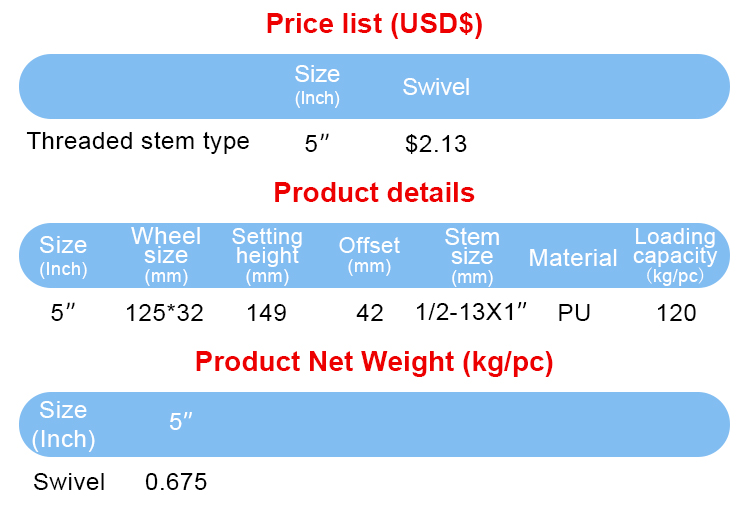Image resolution: width=750 pixels, height=532 pixels.
Task: Click the Price list (USD$) heading
Action: point(374,24)
